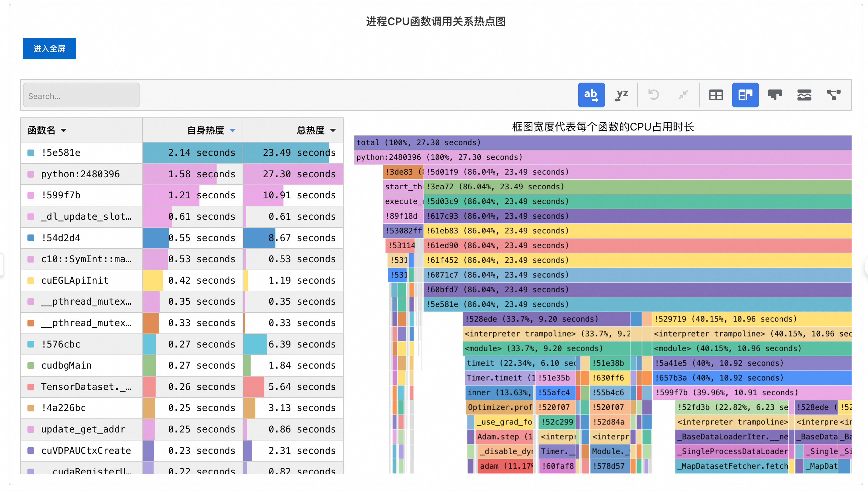Screen dimensions: 868x491
Task: Click inside the Search input field
Action: pos(81,96)
